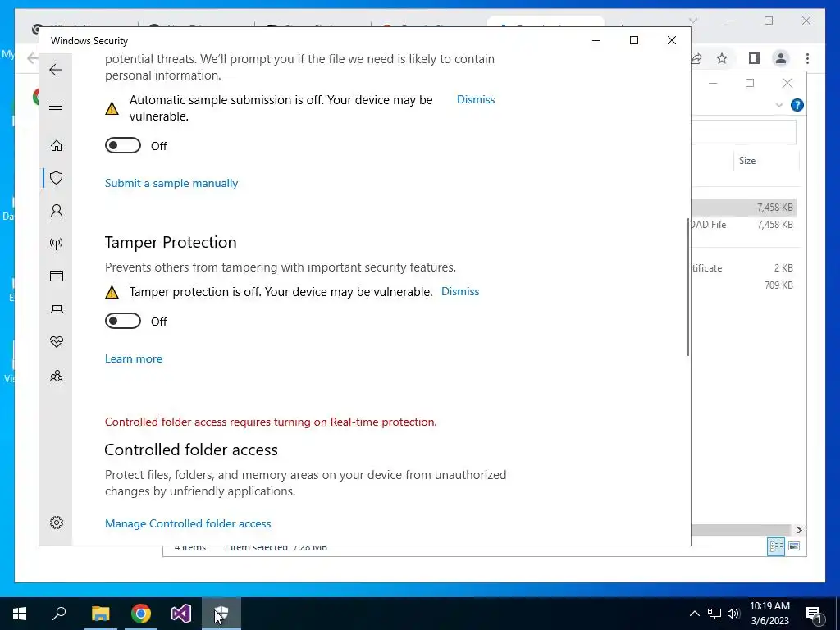Open App & browser control icon
This screenshot has height=630, width=840.
click(57, 276)
